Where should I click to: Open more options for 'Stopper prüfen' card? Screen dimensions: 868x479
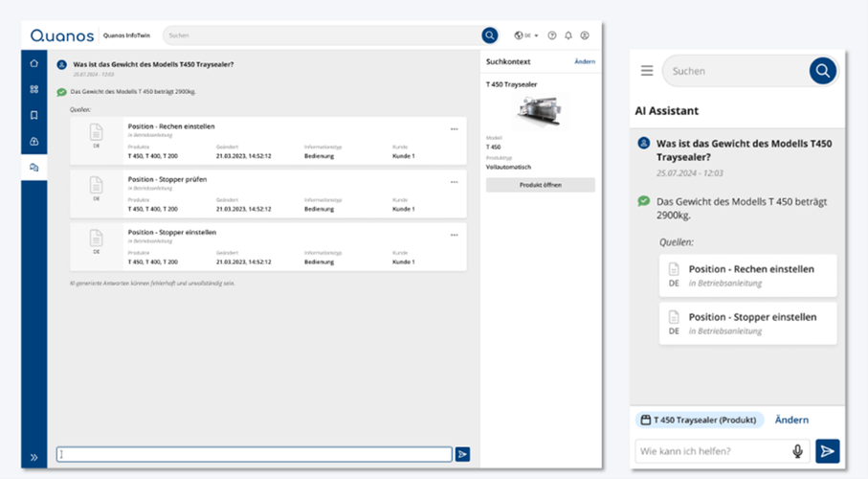click(x=454, y=182)
